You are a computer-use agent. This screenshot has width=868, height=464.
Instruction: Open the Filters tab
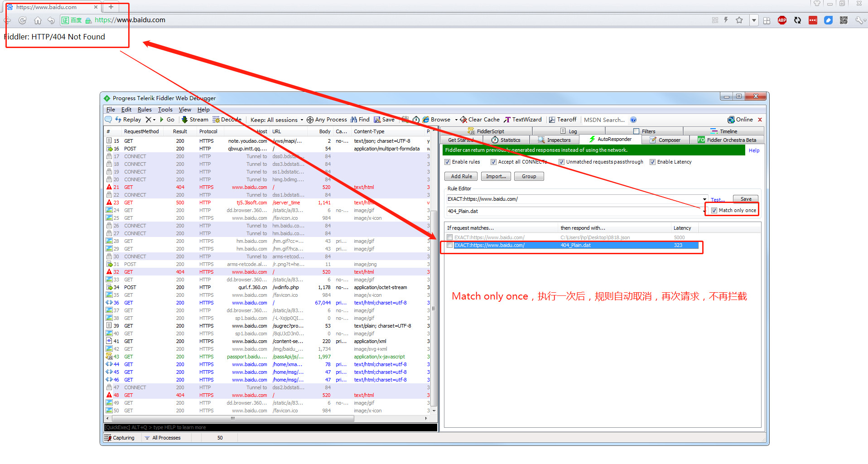point(644,131)
